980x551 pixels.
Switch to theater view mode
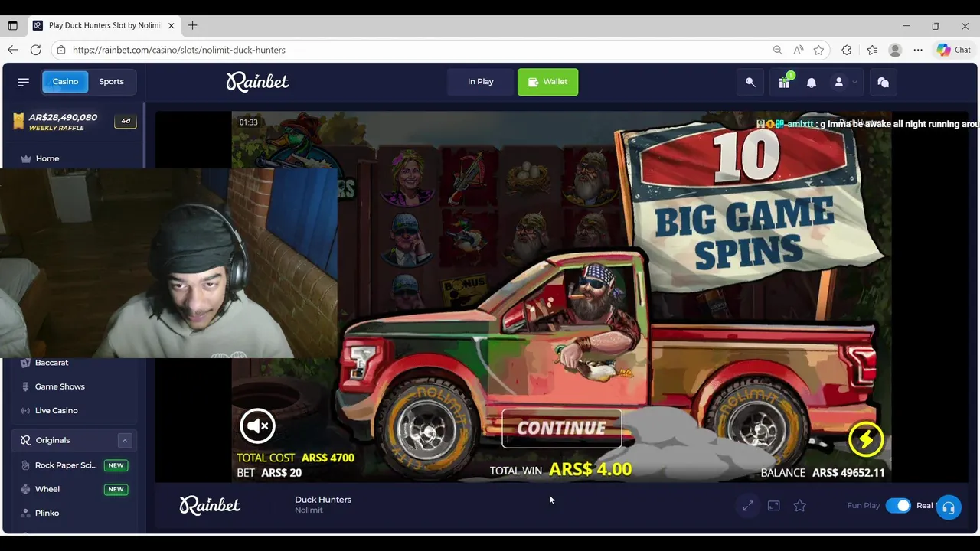[774, 506]
